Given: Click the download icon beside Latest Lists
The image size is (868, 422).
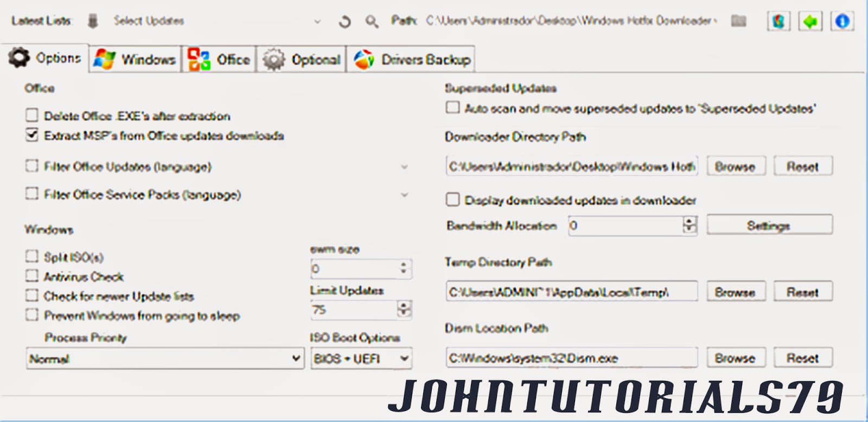Looking at the screenshot, I should (93, 21).
